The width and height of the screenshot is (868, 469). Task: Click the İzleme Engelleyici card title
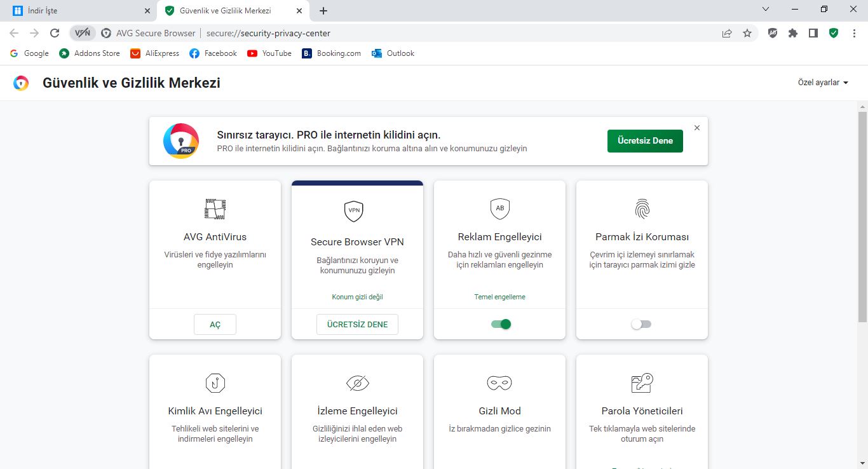(x=357, y=411)
